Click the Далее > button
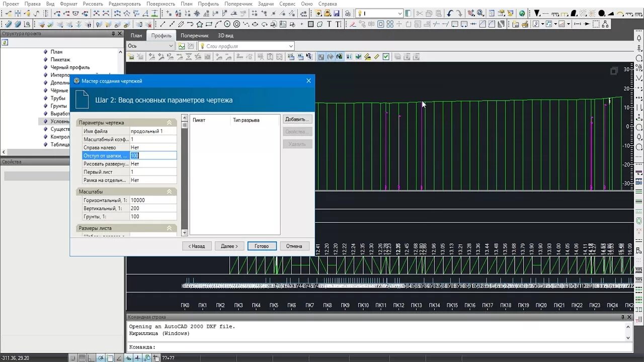Image resolution: width=644 pixels, height=362 pixels. tap(229, 246)
